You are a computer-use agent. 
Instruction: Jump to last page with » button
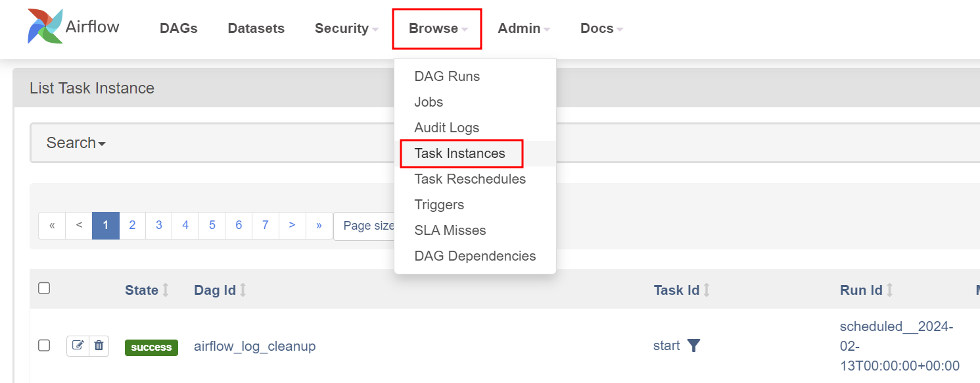tap(319, 226)
